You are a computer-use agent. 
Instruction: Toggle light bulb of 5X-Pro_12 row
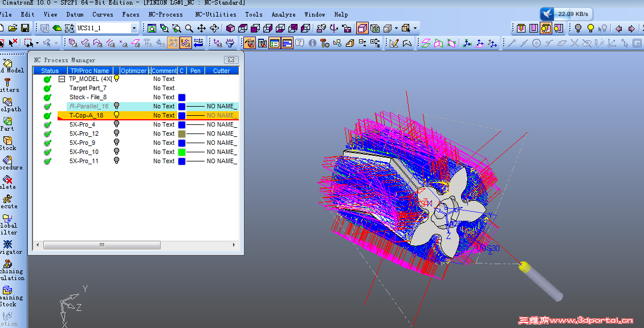click(x=117, y=133)
